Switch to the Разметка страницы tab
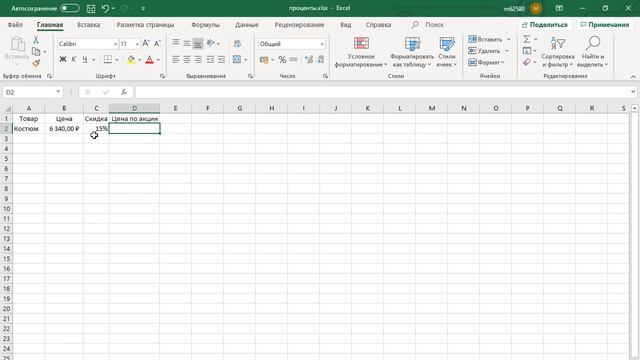 point(145,25)
